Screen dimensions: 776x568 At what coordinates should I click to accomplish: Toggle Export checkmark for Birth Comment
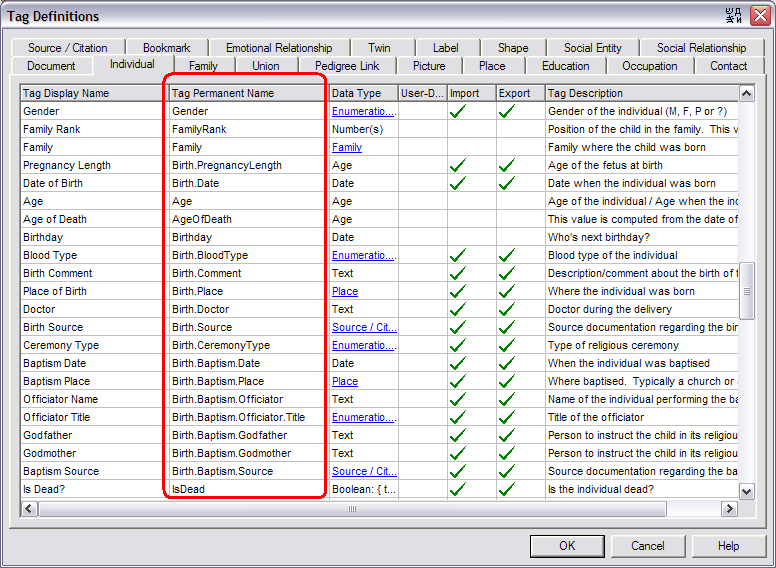pos(507,273)
